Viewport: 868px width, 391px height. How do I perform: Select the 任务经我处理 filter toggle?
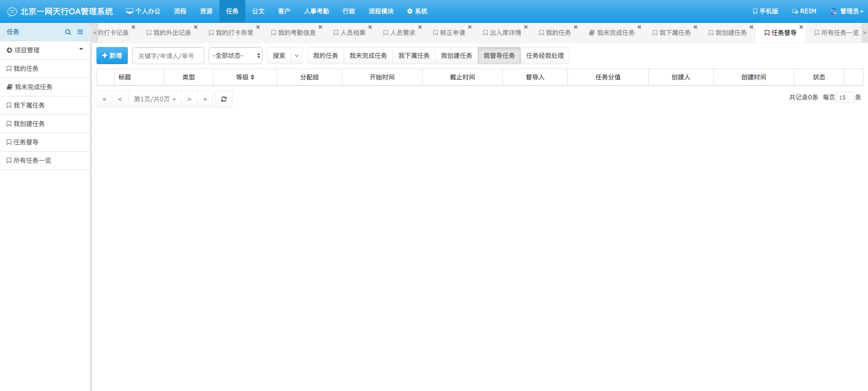(x=545, y=56)
